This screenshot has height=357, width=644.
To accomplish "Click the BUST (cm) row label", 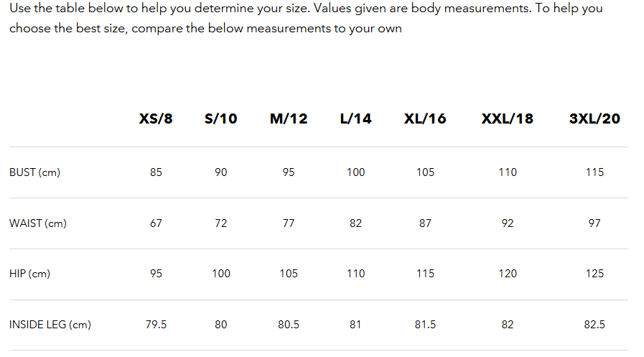I will (34, 172).
